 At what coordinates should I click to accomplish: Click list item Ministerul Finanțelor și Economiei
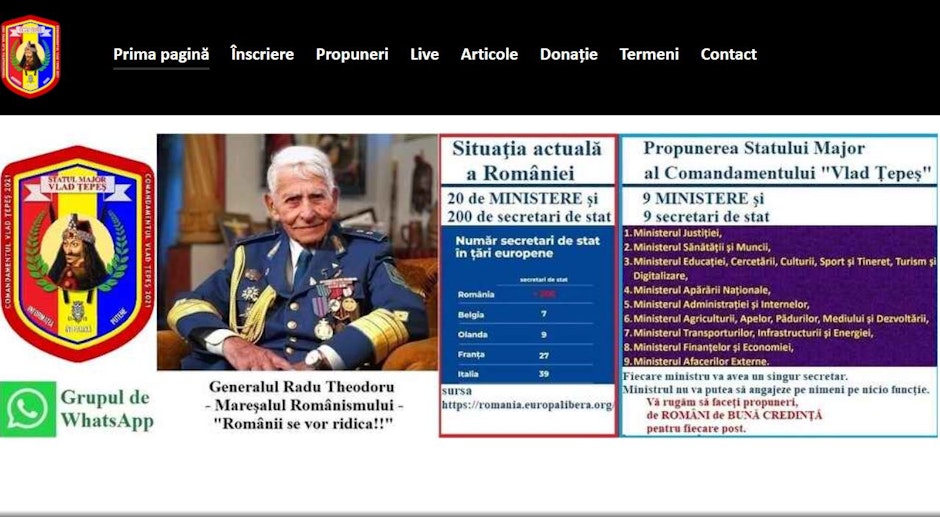pos(709,347)
